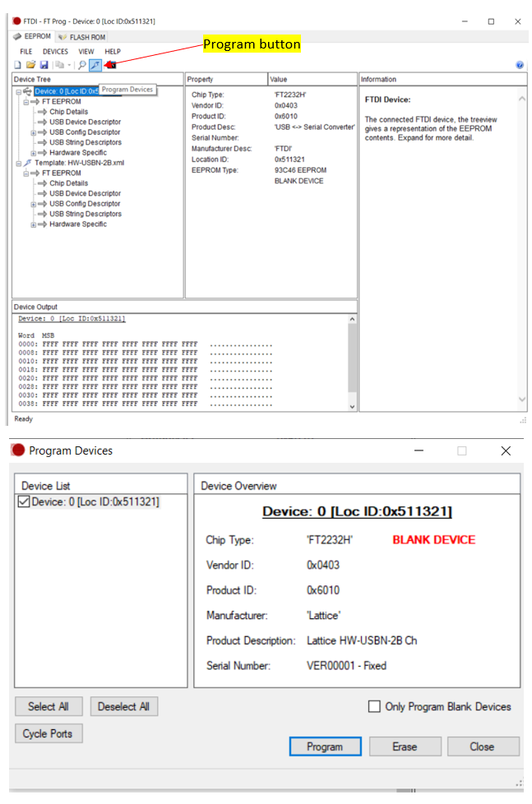
Task: Click the Lattice HW-USBN-2B Ch product description
Action: pos(362,640)
